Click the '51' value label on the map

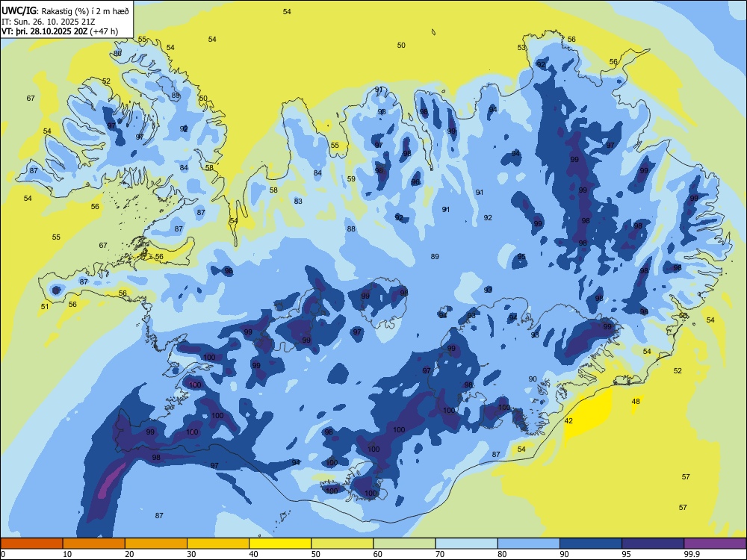(45, 307)
